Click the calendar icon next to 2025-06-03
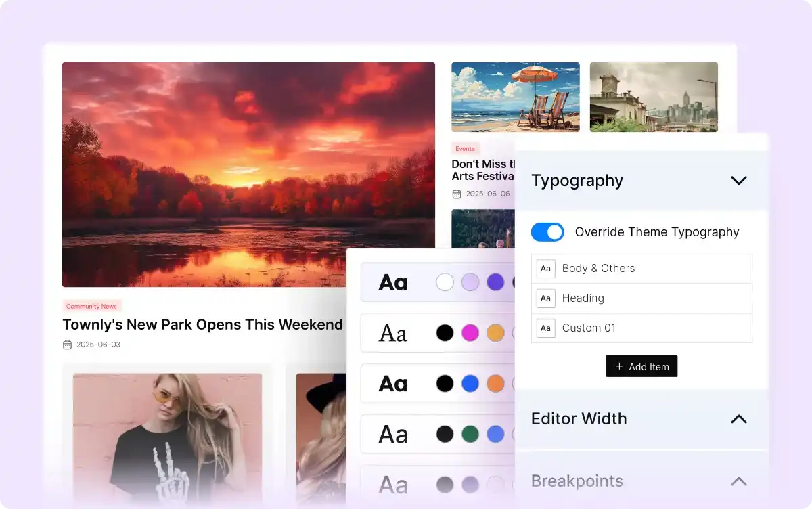812x509 pixels. (x=67, y=345)
